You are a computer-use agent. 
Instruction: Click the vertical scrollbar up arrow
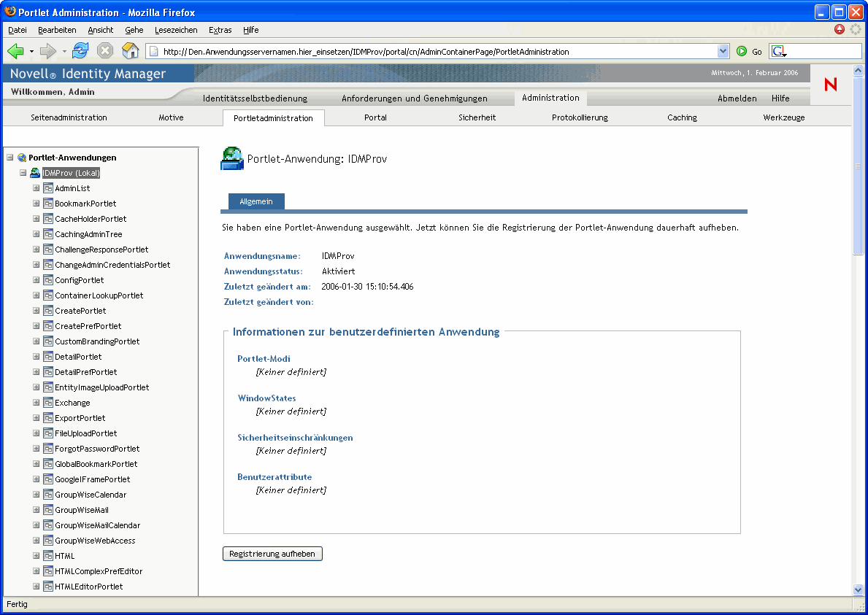coord(858,70)
